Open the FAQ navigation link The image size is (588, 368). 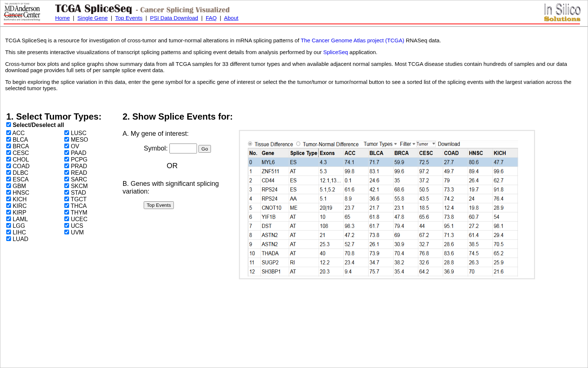pyautogui.click(x=211, y=18)
